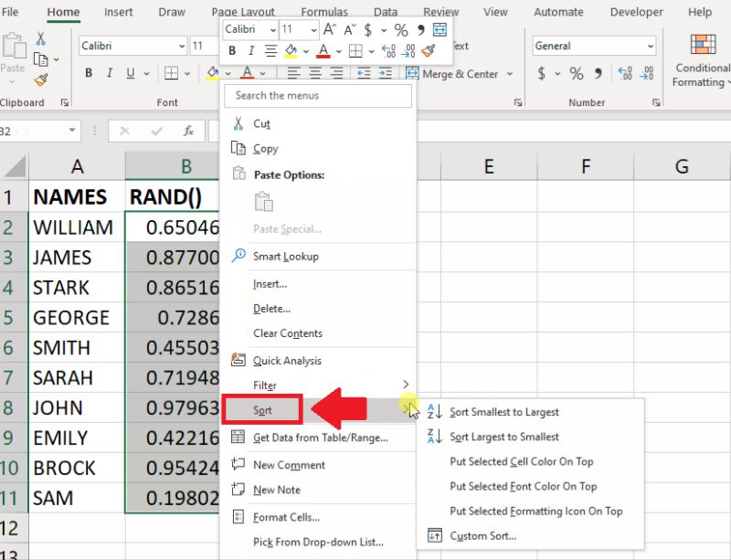Switch to the Formulas ribbon tab
731x560 pixels.
click(x=324, y=12)
